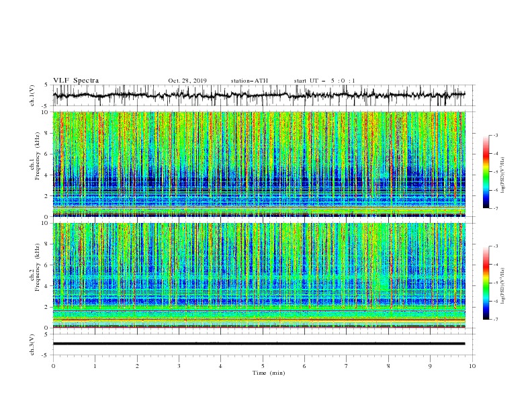Click the ch.3 flat black voltage trace
The width and height of the screenshot is (532, 411).
click(x=259, y=344)
